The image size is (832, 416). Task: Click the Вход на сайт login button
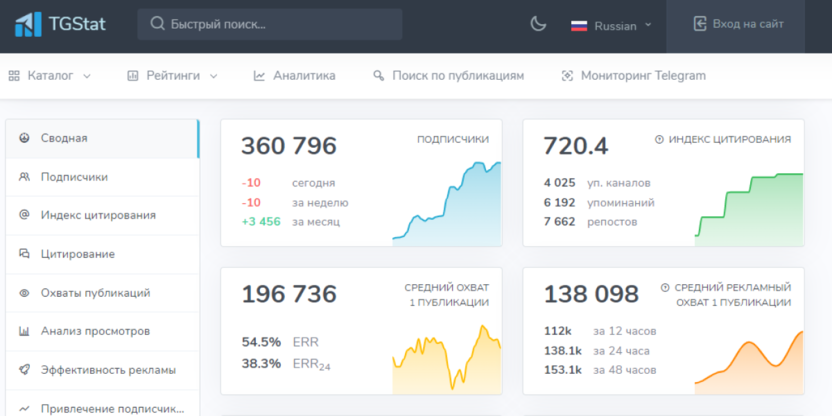738,24
